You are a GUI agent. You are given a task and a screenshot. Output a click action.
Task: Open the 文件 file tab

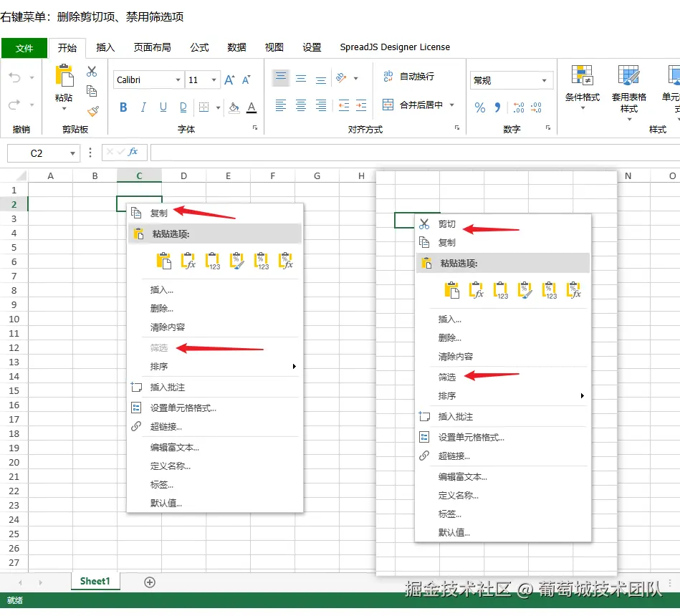pyautogui.click(x=24, y=48)
